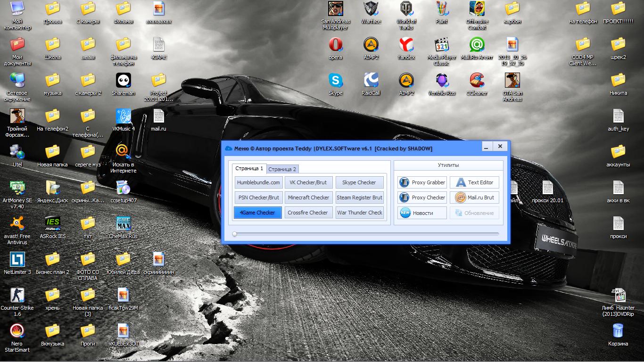Open Nero StartSmart icon
Viewport: 644px width, 362px height.
tap(17, 338)
